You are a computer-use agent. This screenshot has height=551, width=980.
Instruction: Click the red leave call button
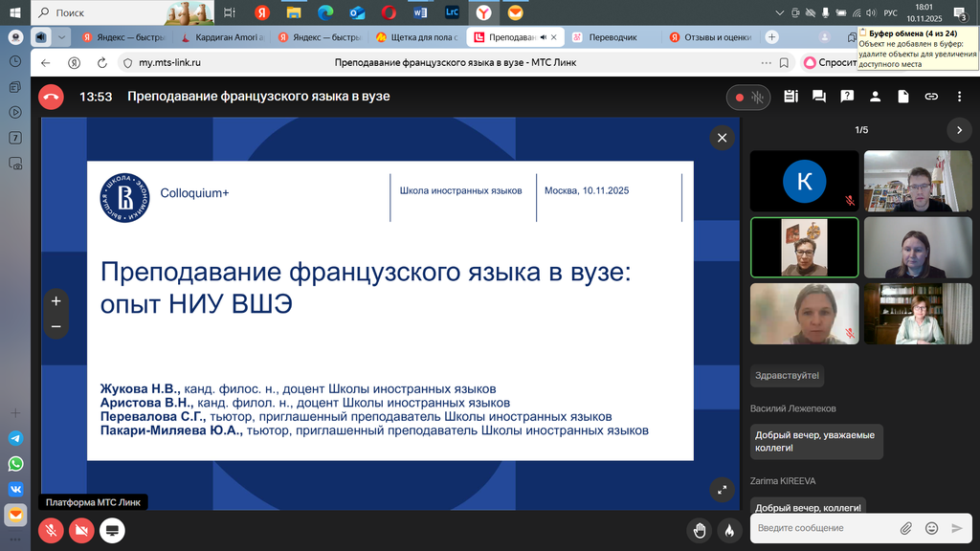coord(52,97)
